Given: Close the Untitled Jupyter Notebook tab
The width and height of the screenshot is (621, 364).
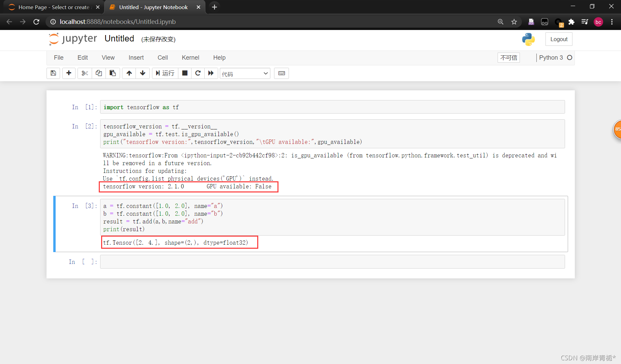Looking at the screenshot, I should (198, 7).
